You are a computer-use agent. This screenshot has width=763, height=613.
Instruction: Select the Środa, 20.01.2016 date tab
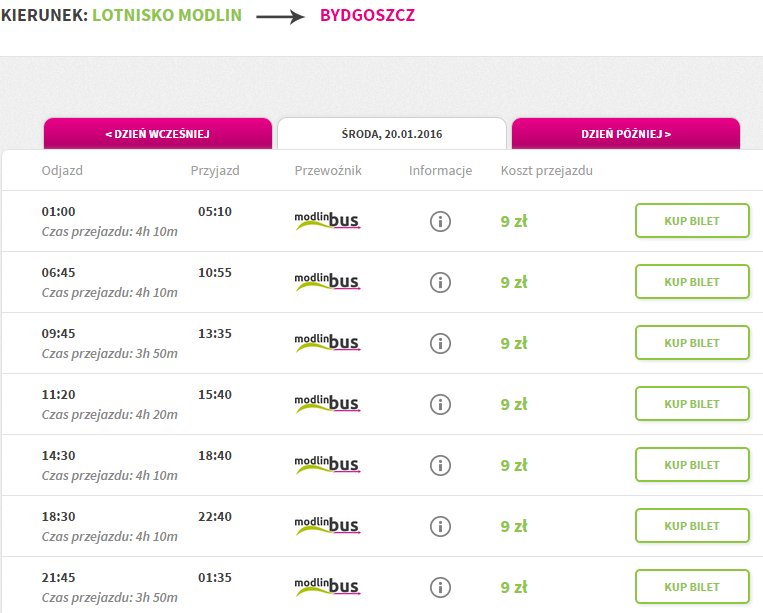392,133
